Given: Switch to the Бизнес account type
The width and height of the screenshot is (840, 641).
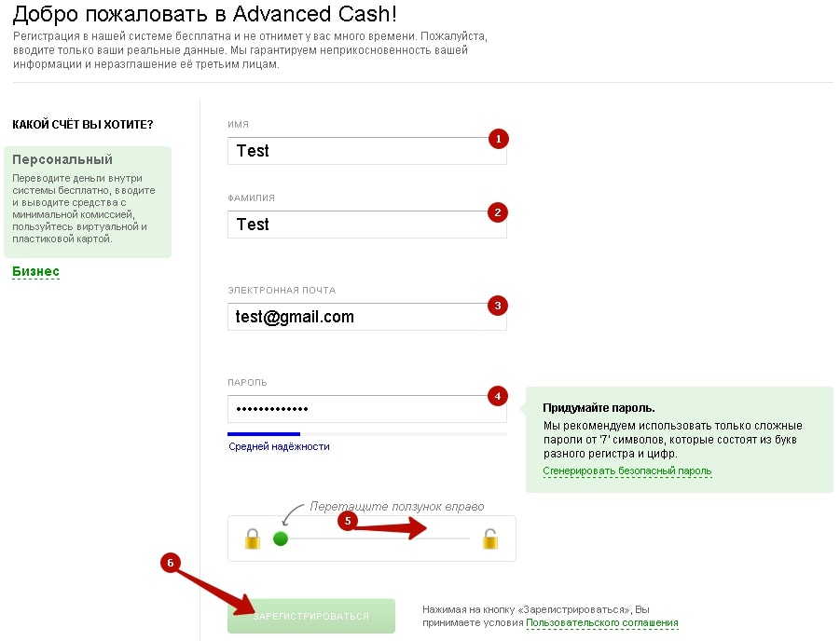Looking at the screenshot, I should coord(35,271).
